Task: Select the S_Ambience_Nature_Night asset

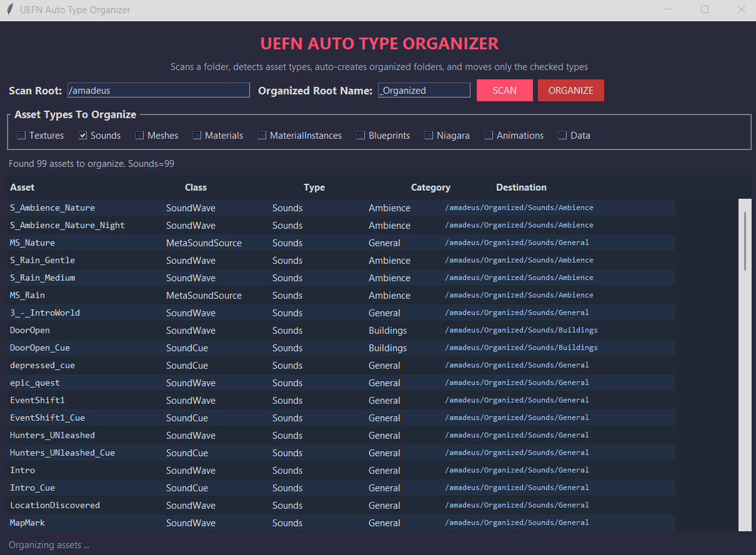Action: [341, 225]
